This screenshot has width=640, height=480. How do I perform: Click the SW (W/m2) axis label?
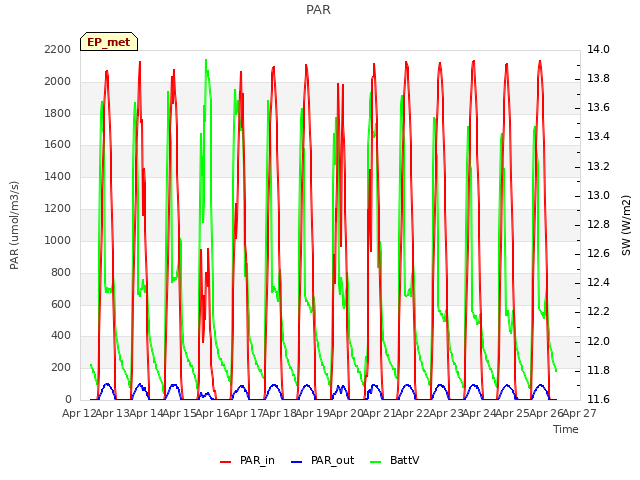(626, 225)
